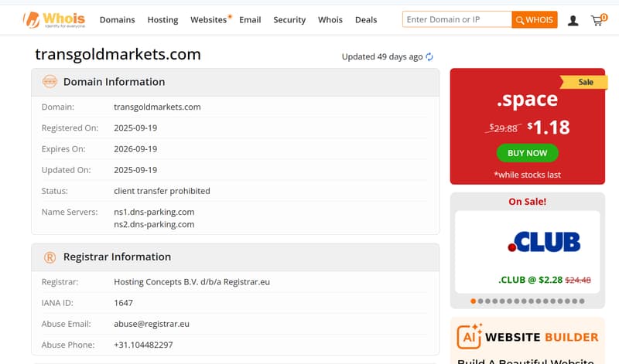Click the *while stocks last note
619x364 pixels.
pos(527,175)
